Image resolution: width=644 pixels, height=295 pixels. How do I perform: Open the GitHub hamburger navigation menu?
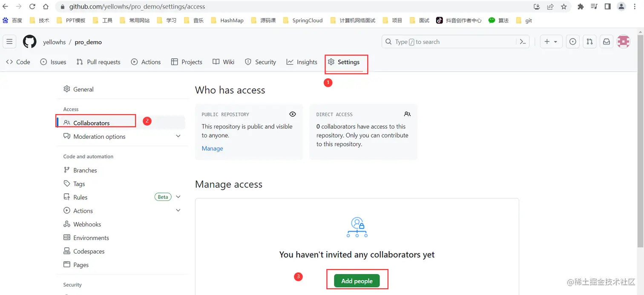(x=9, y=42)
